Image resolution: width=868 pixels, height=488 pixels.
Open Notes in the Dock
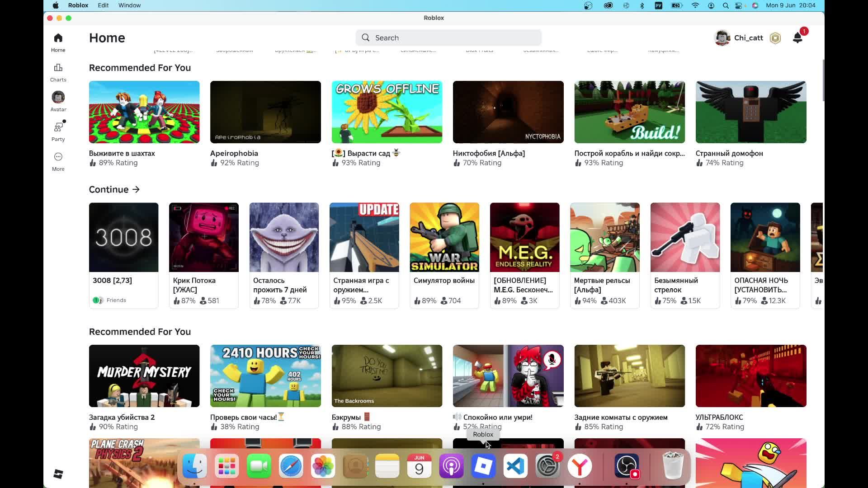click(x=387, y=466)
